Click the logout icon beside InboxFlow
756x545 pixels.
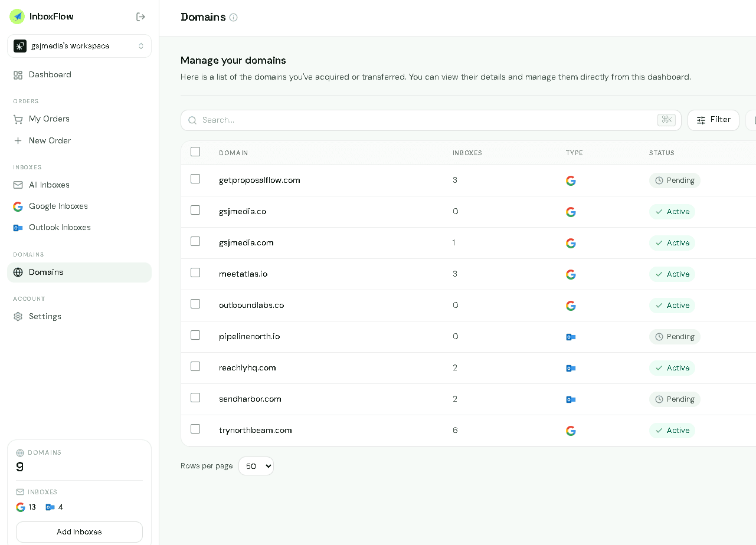coord(140,17)
